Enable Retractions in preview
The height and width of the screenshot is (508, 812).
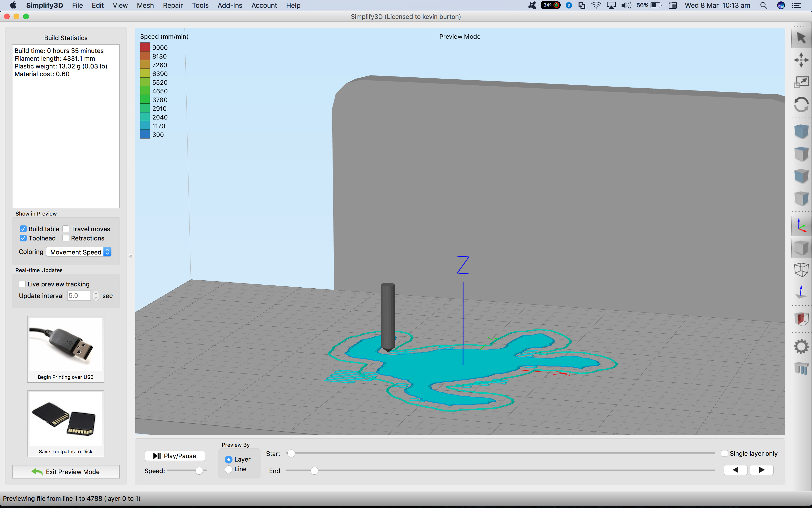(66, 238)
